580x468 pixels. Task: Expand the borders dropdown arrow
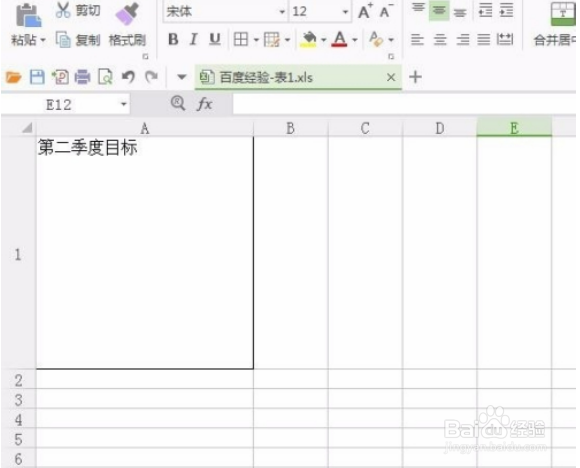point(256,39)
